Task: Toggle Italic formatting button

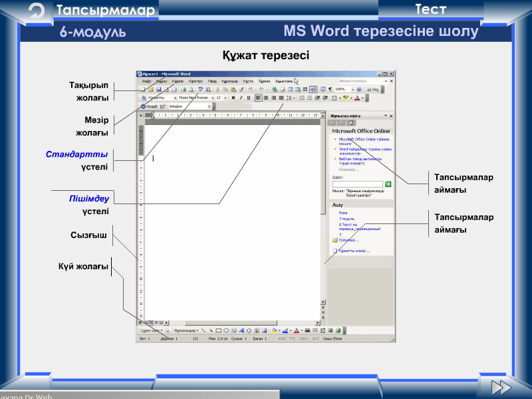Action: (x=241, y=98)
